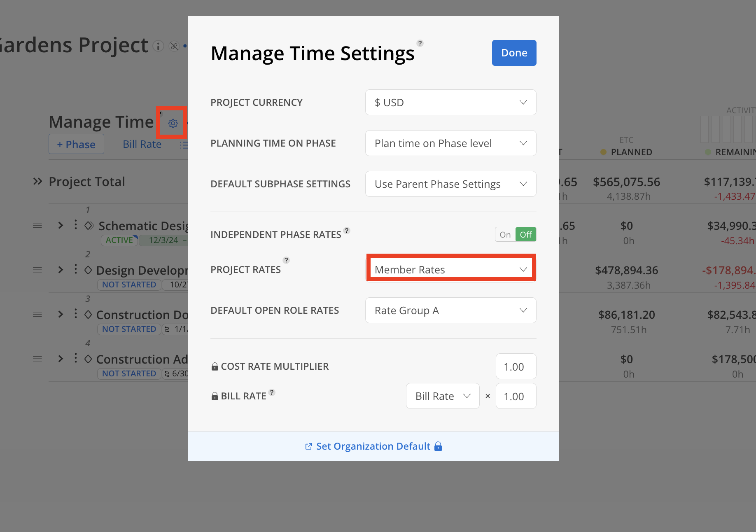
Task: Click the Done button
Action: tap(514, 53)
